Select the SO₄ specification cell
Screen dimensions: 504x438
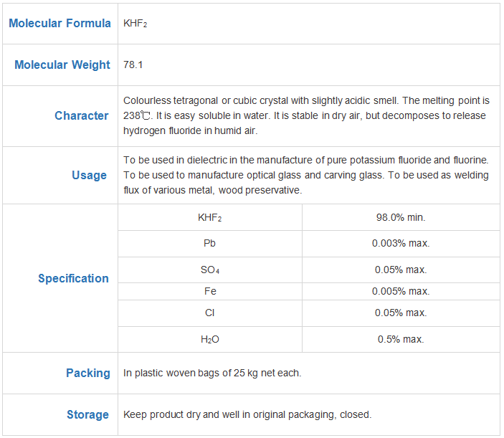pyautogui.click(x=210, y=270)
